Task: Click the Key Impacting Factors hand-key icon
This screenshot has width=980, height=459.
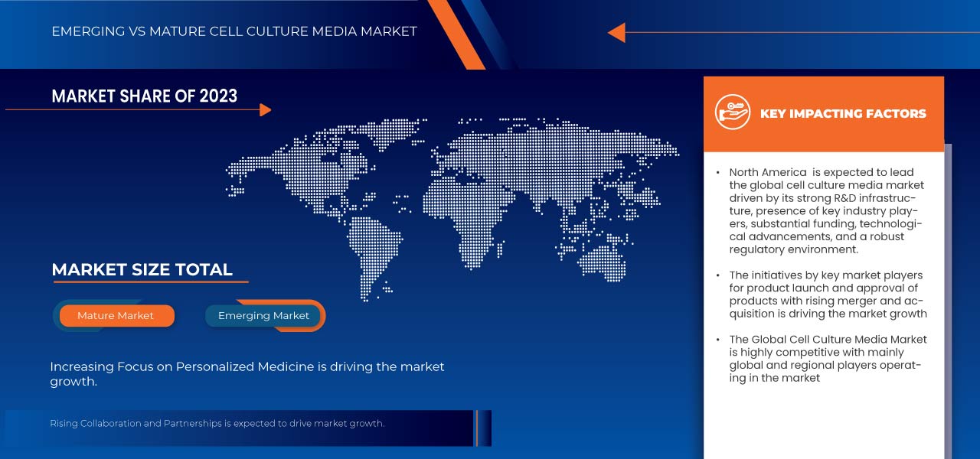Action: (x=733, y=113)
